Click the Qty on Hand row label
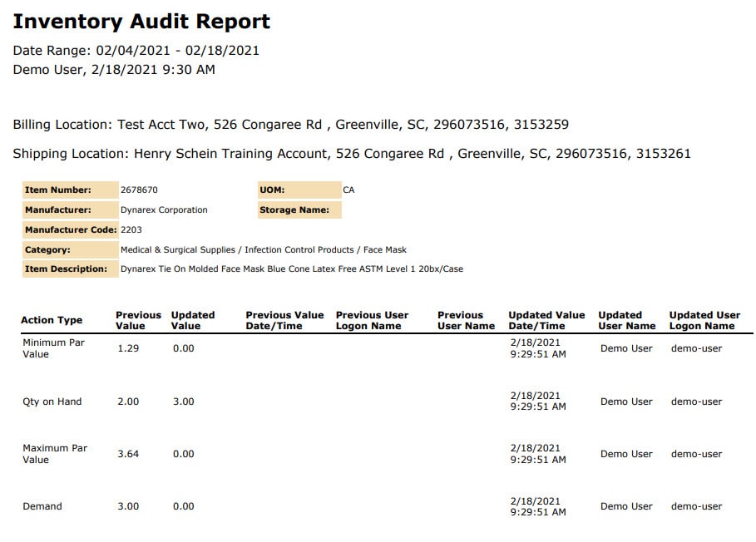Viewport: 756px width, 542px height. point(52,402)
